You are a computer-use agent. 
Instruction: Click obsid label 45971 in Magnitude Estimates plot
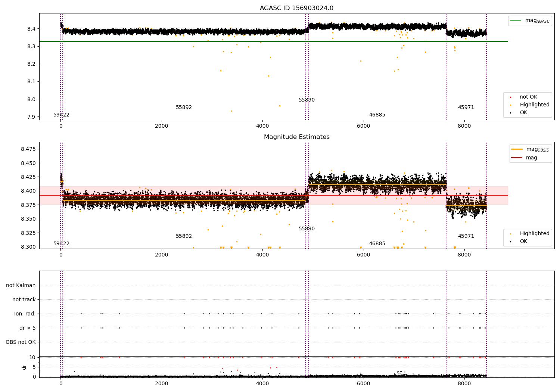pos(466,236)
